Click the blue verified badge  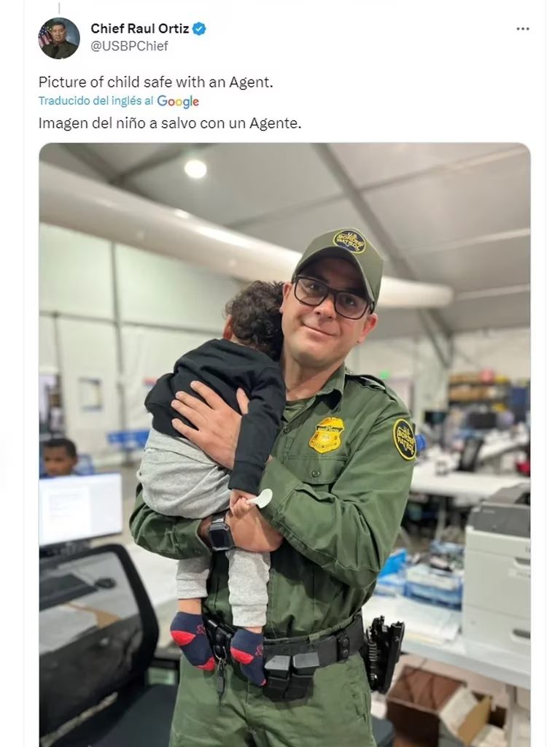point(199,28)
